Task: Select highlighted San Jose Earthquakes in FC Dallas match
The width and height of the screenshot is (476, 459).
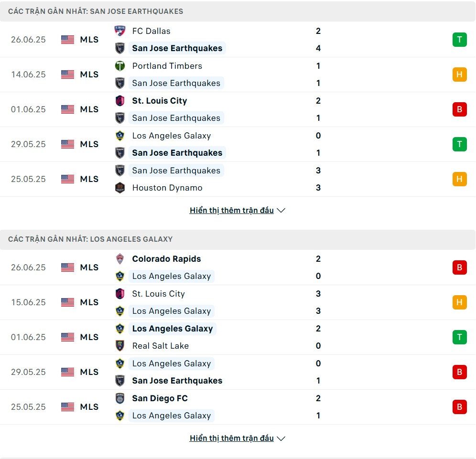Action: (x=177, y=48)
